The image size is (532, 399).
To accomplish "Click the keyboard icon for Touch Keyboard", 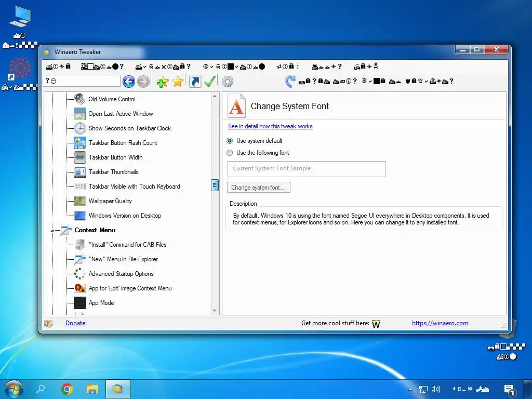I will click(79, 187).
